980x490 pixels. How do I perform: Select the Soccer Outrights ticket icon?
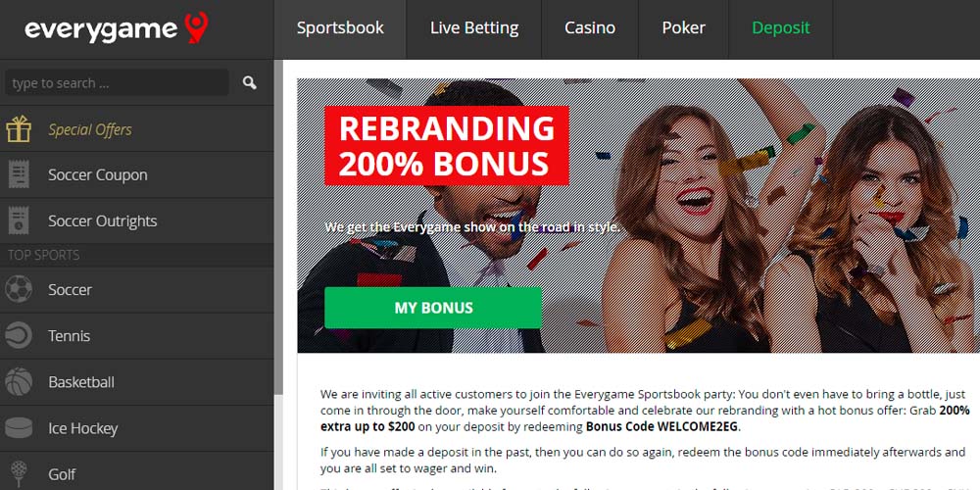point(19,220)
